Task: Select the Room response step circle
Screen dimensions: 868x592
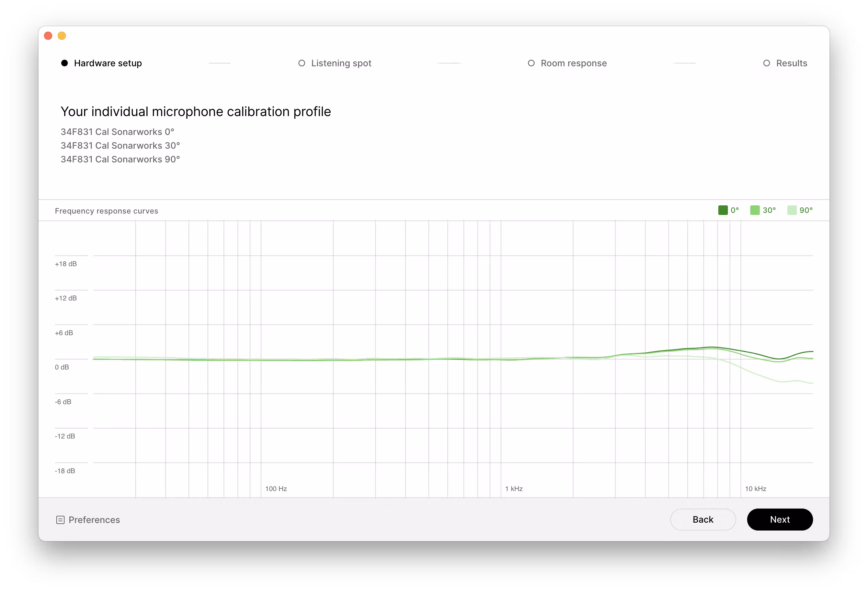Action: point(531,63)
